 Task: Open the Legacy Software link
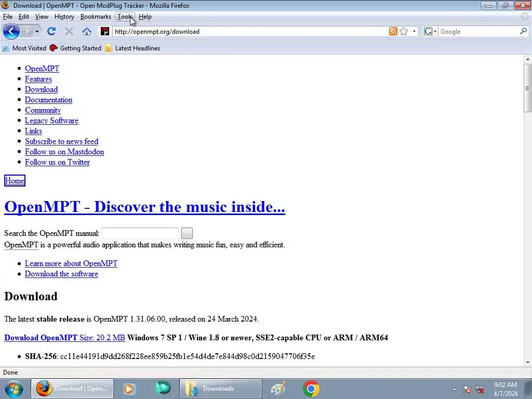point(51,121)
